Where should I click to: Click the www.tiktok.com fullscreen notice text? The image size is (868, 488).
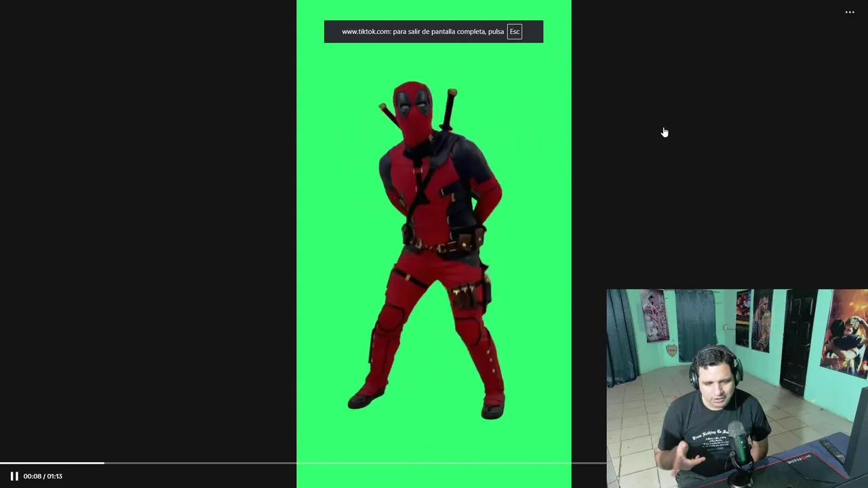(422, 32)
